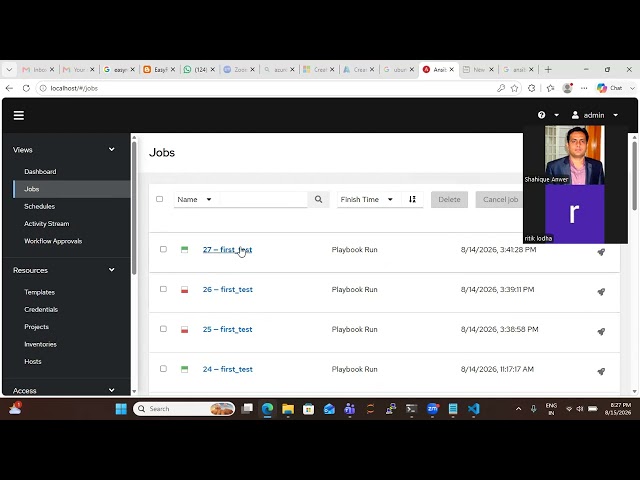
Task: Click the Delete button
Action: pos(449,200)
